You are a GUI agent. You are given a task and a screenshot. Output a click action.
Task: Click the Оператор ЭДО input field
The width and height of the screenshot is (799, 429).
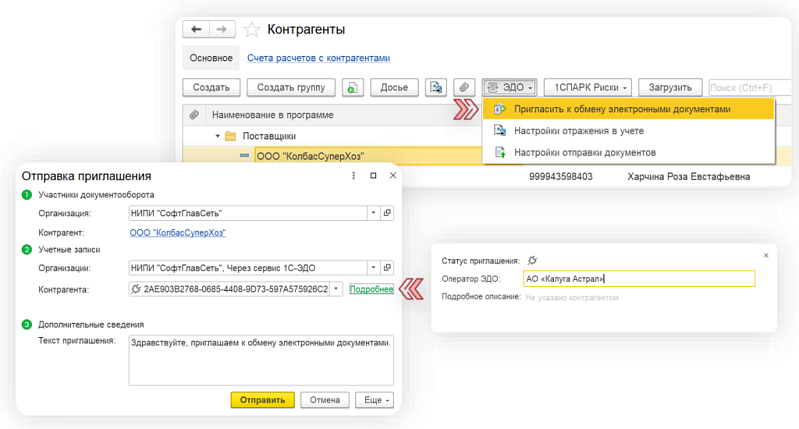coord(639,279)
